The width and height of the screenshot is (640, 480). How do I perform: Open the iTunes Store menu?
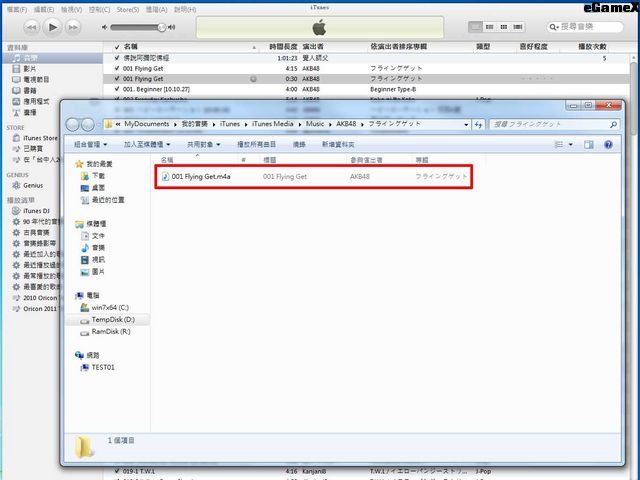(128, 9)
